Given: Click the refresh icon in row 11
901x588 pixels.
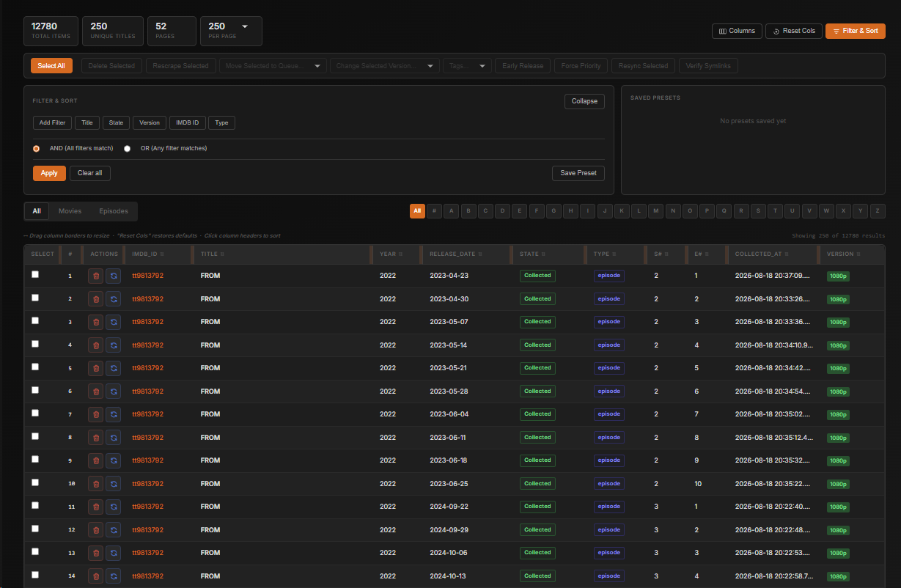Looking at the screenshot, I should [x=114, y=507].
